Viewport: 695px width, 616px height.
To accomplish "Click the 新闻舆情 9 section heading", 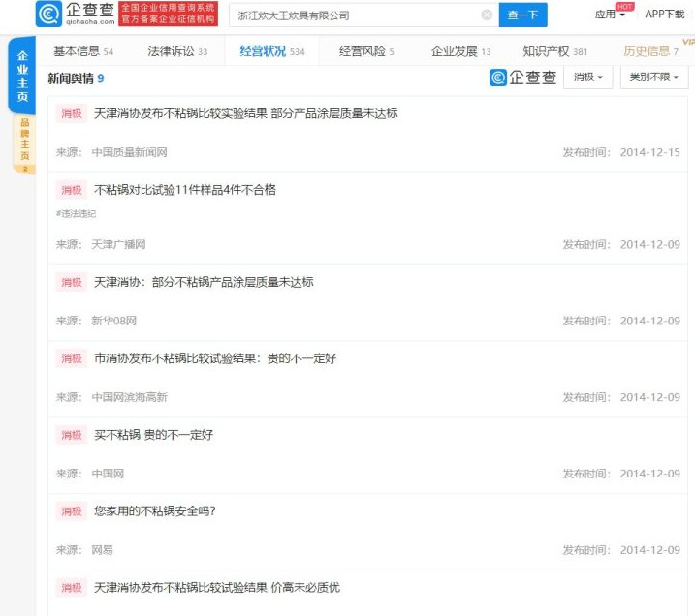I will (76, 78).
